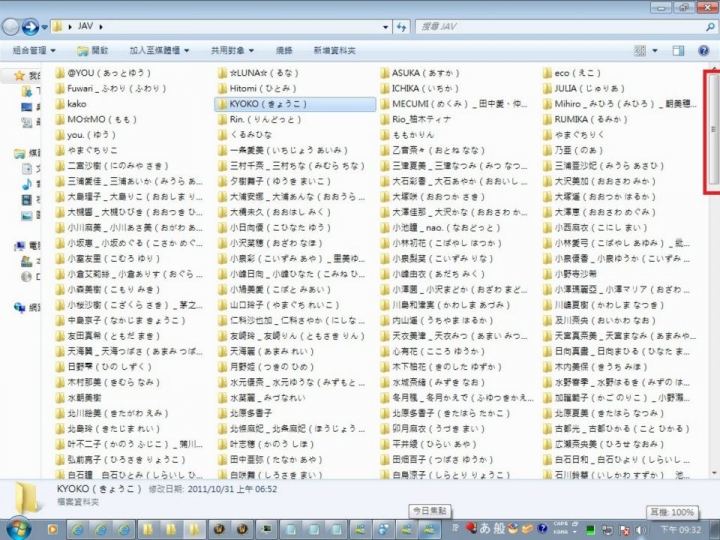The height and width of the screenshot is (540, 720).
Task: Click the scrollbar down arrow
Action: [714, 472]
